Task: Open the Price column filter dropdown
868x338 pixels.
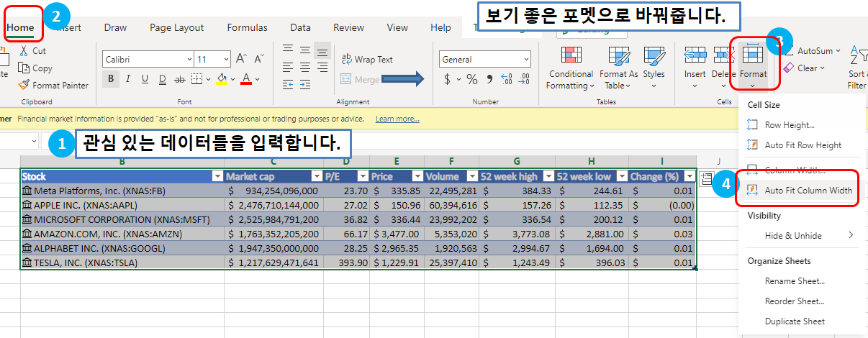Action: click(417, 176)
